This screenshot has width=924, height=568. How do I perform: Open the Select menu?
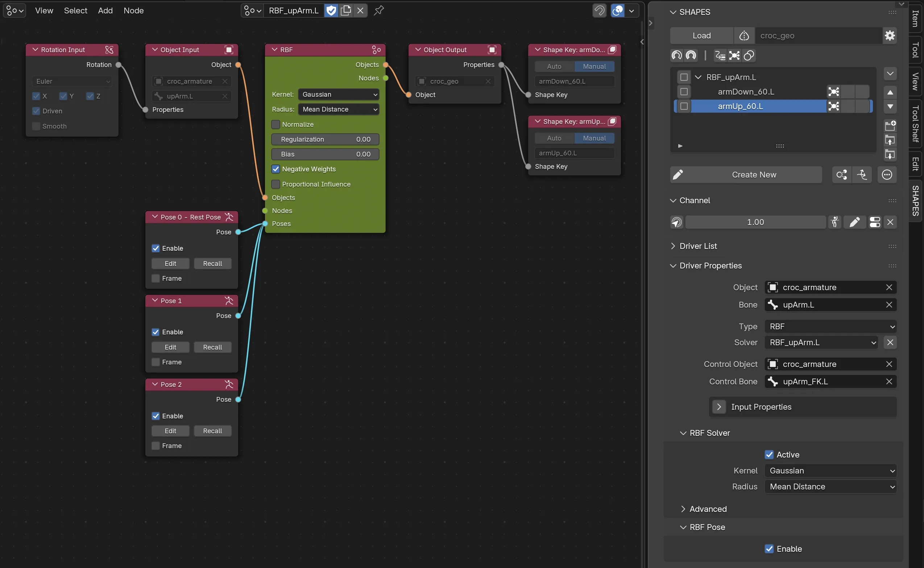tap(75, 11)
